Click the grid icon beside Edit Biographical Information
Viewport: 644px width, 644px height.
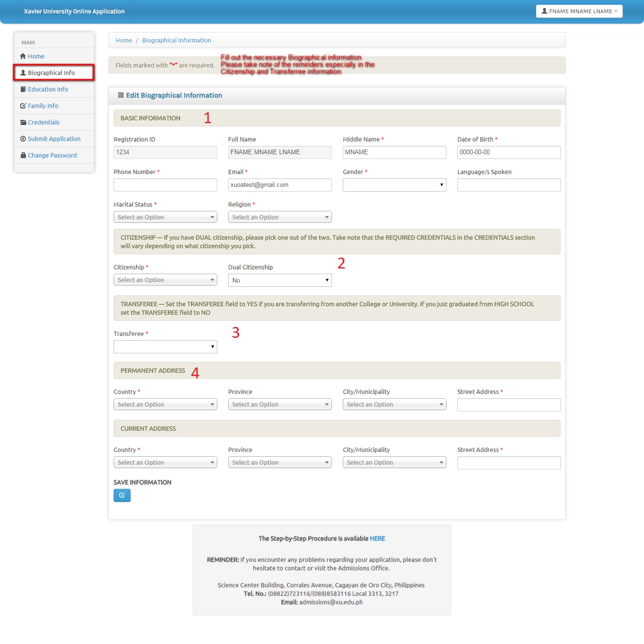[x=121, y=95]
